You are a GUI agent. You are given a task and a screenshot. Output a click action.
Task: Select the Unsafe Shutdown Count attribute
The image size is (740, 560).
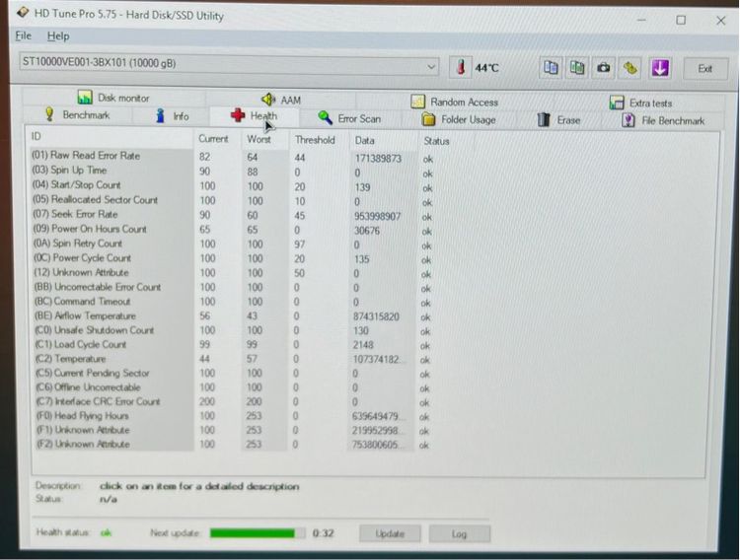(x=95, y=329)
